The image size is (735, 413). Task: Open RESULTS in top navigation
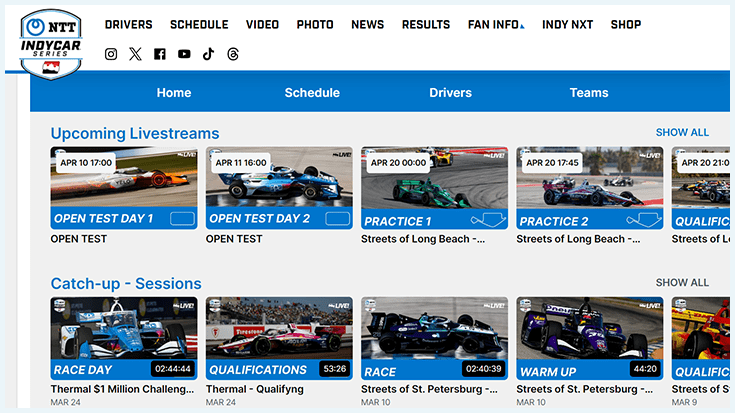[x=426, y=24]
